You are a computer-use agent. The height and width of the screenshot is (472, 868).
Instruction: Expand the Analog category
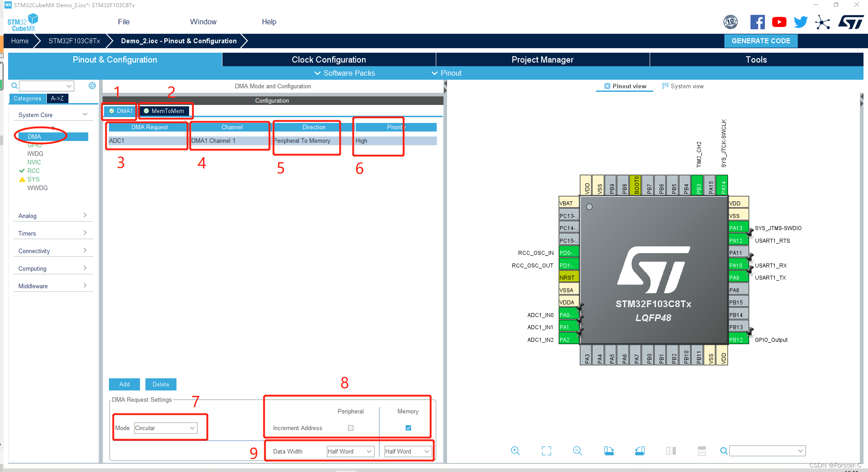coord(53,216)
